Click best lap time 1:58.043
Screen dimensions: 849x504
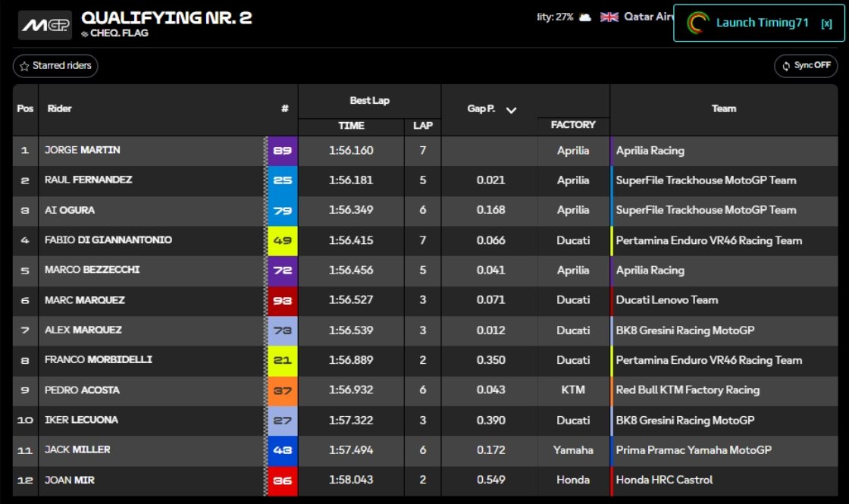(351, 480)
